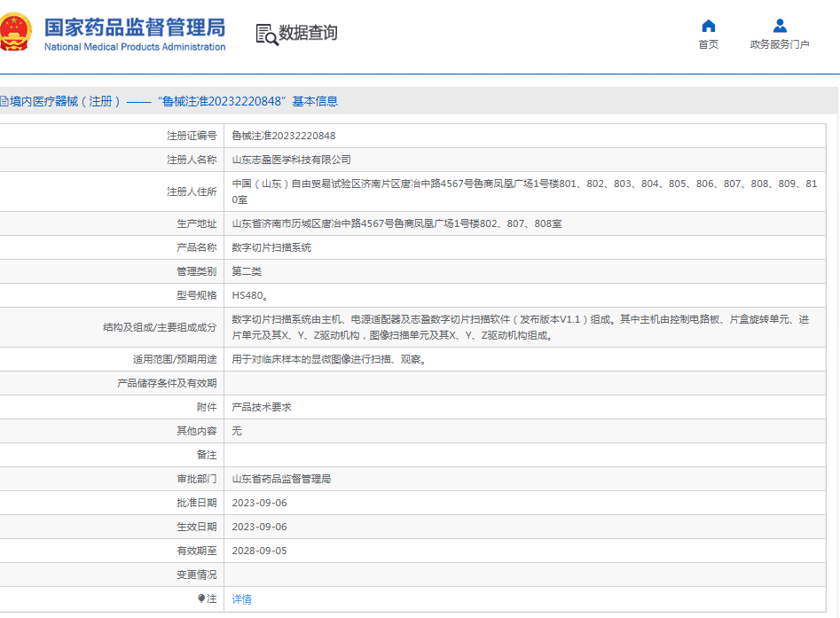Click the 附件 label
This screenshot has width=840, height=618.
pos(207,407)
